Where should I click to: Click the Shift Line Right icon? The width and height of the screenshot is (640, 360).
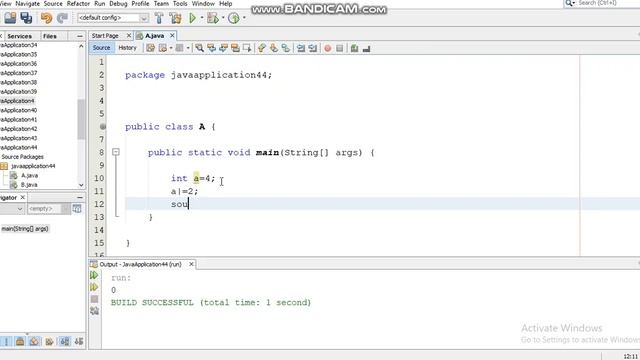(313, 48)
